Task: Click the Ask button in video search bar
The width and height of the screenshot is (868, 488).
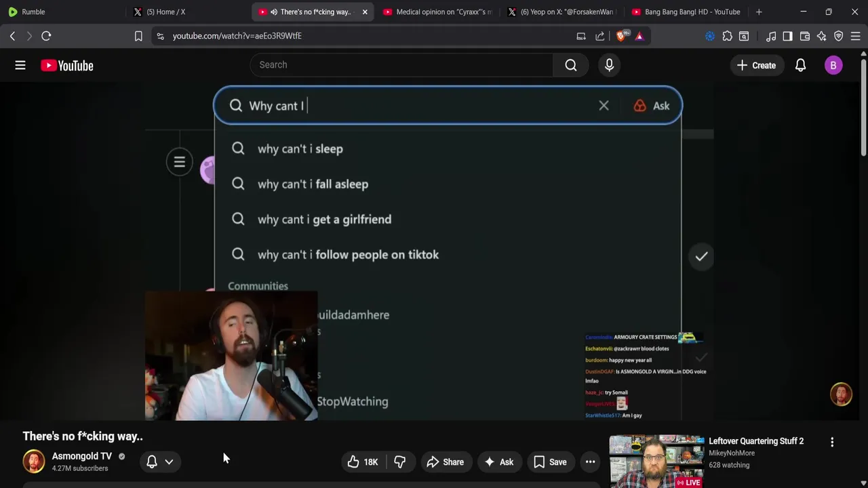Action: (652, 105)
